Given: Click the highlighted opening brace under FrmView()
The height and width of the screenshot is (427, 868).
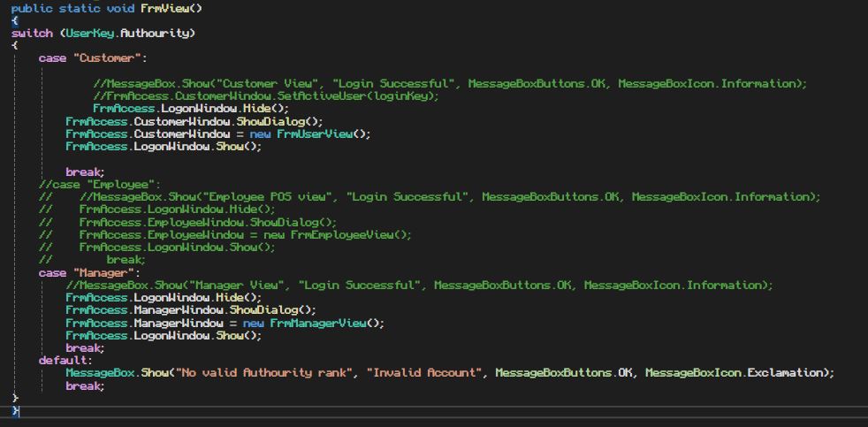Looking at the screenshot, I should coord(15,21).
